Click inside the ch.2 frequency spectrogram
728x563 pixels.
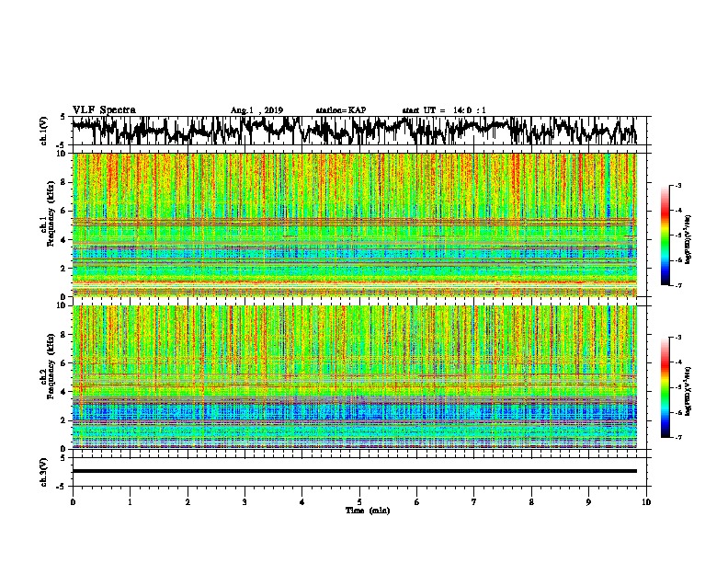[354, 377]
